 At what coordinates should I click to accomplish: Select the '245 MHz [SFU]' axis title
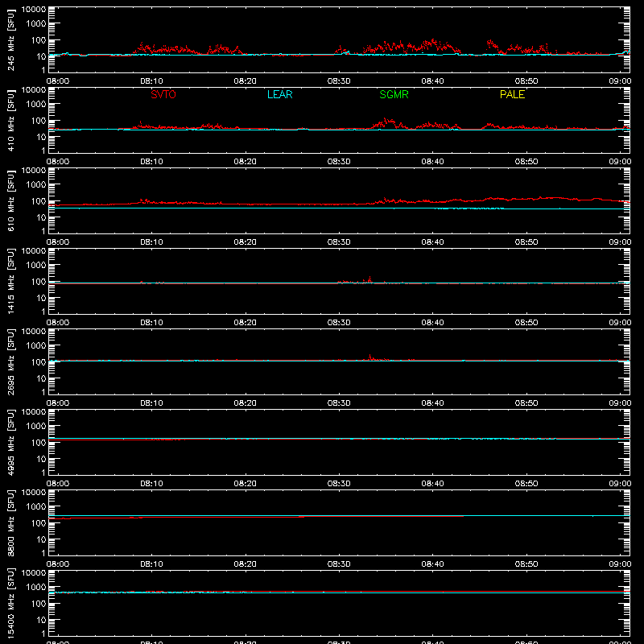coord(10,39)
